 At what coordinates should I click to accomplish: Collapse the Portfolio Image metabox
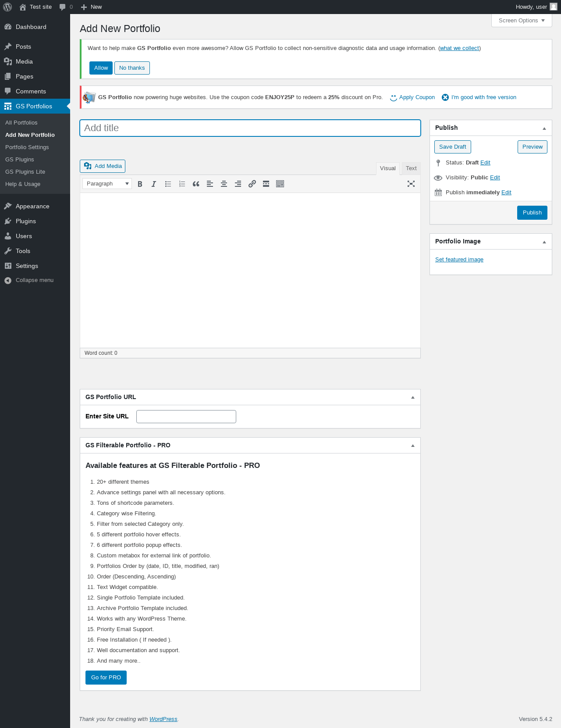pyautogui.click(x=544, y=242)
